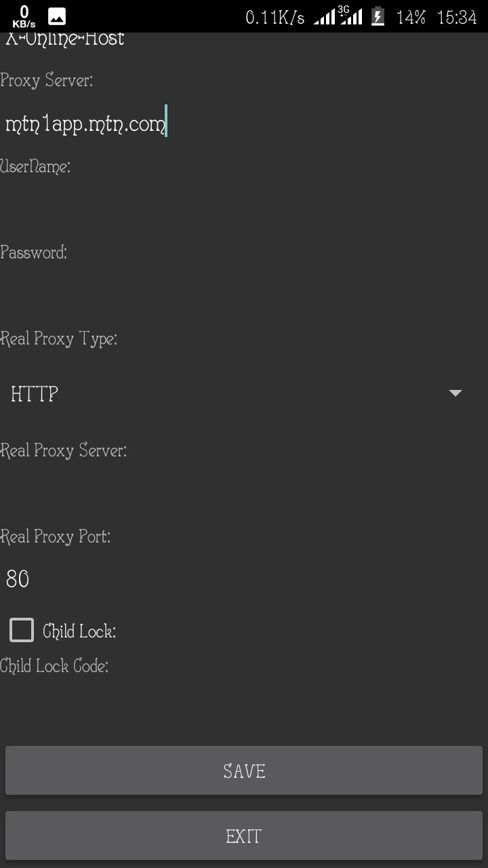This screenshot has height=868, width=488.
Task: Tap the KB/s network speed indicator
Action: (24, 17)
